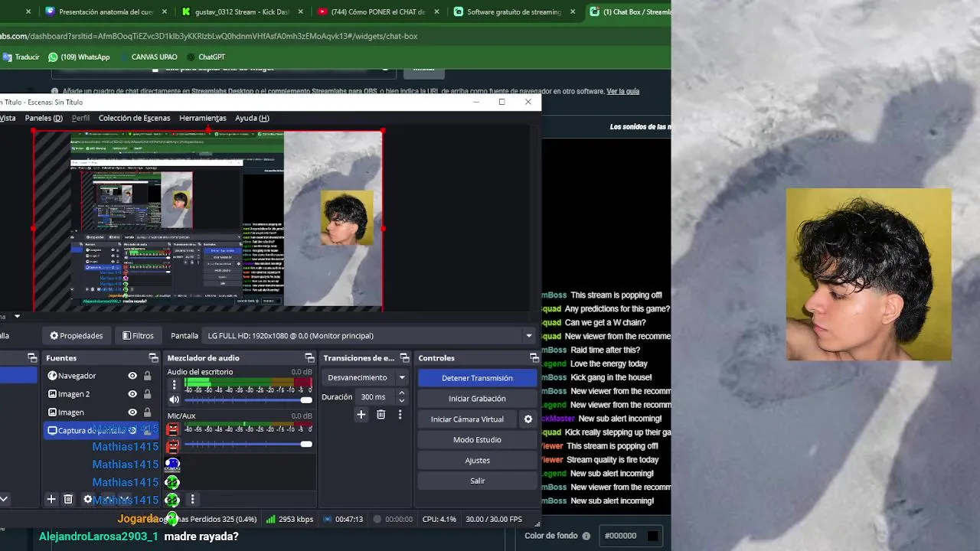The image size is (980, 551).
Task: Open the Paneles menu in OBS
Action: pos(44,118)
